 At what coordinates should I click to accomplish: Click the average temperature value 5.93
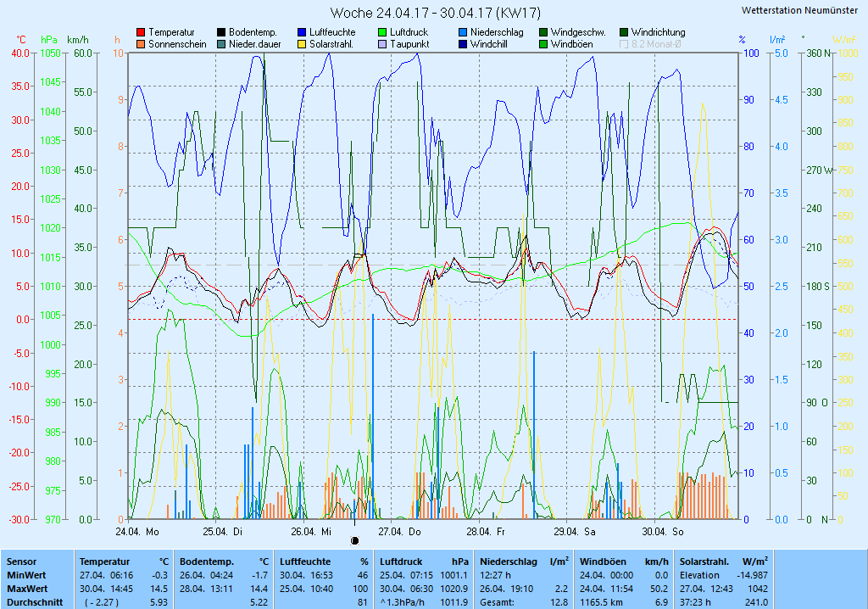pyautogui.click(x=159, y=602)
